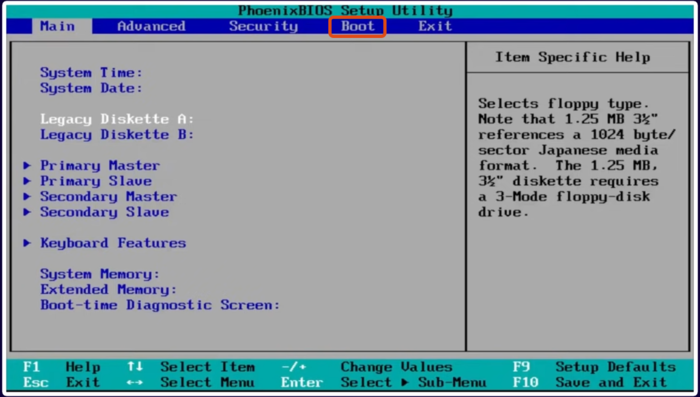Image resolution: width=700 pixels, height=397 pixels.
Task: Click the F9 Setup Defaults hint
Action: (x=594, y=367)
